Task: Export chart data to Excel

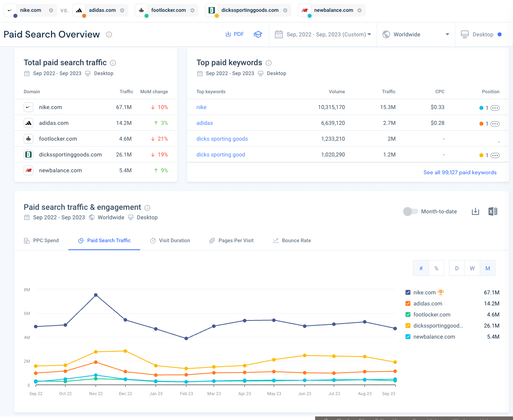Action: (493, 211)
